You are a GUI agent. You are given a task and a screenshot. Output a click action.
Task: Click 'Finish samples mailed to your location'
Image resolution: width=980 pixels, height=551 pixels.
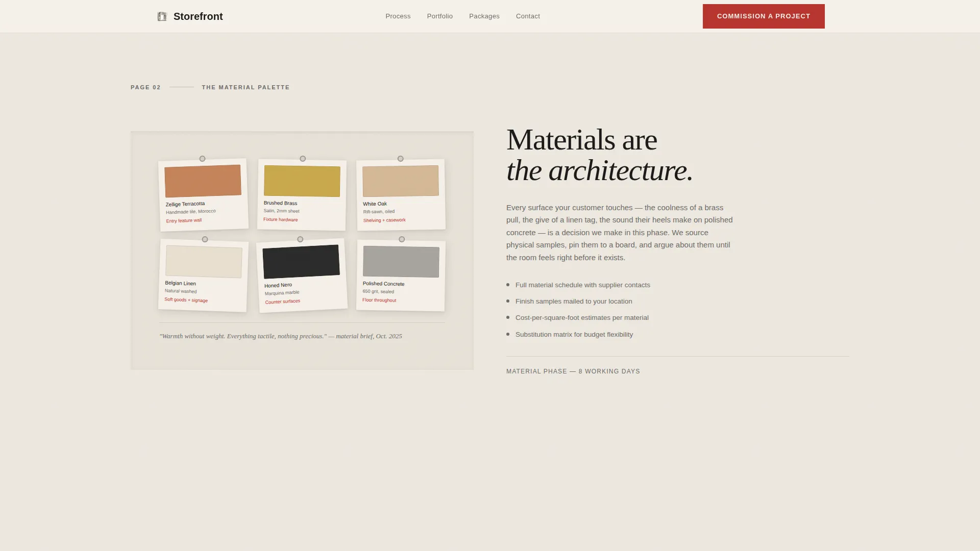[574, 302]
